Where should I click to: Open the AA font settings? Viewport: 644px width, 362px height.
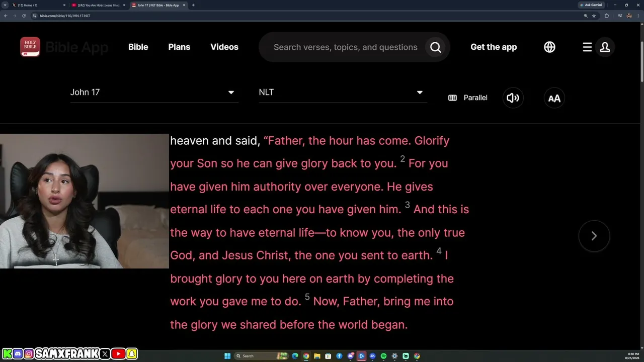pyautogui.click(x=554, y=98)
